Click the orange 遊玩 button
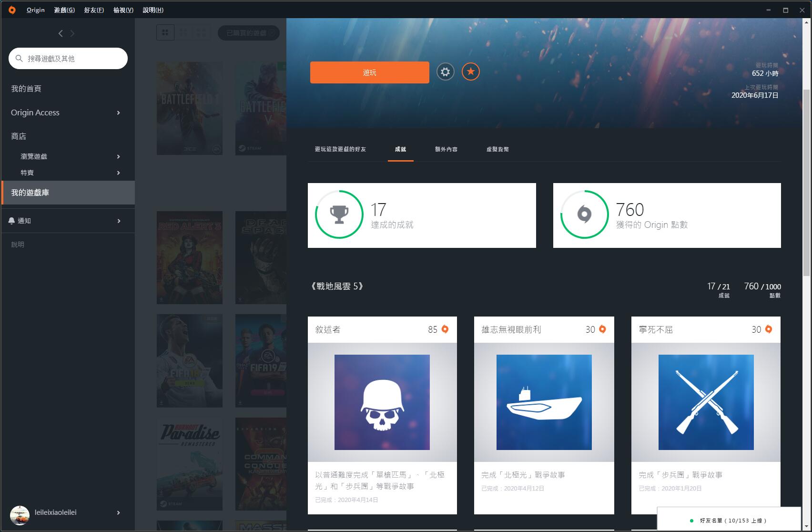This screenshot has height=532, width=812. click(x=370, y=72)
